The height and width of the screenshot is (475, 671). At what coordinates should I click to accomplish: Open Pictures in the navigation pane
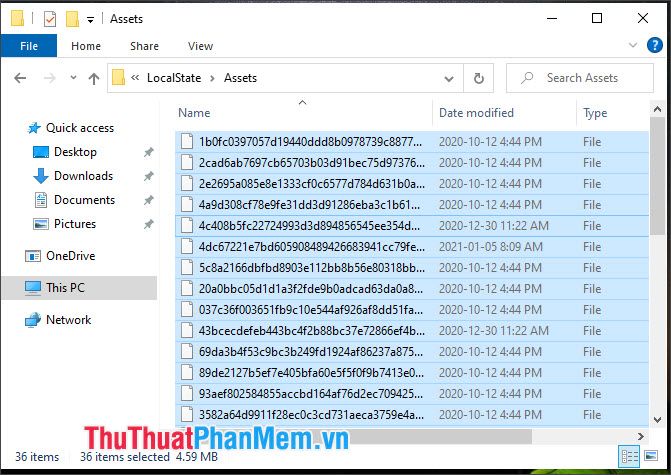(75, 224)
